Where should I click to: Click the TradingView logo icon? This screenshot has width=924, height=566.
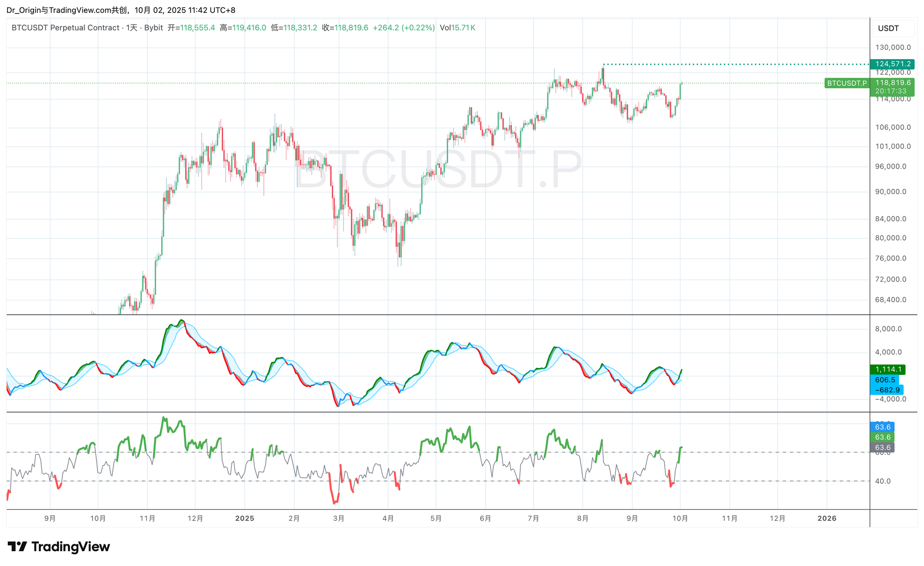pos(18,547)
